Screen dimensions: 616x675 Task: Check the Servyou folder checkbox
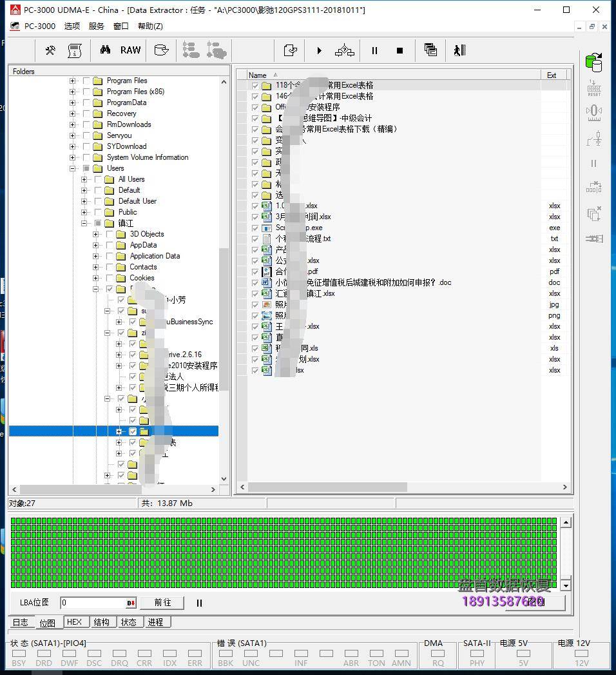point(86,135)
